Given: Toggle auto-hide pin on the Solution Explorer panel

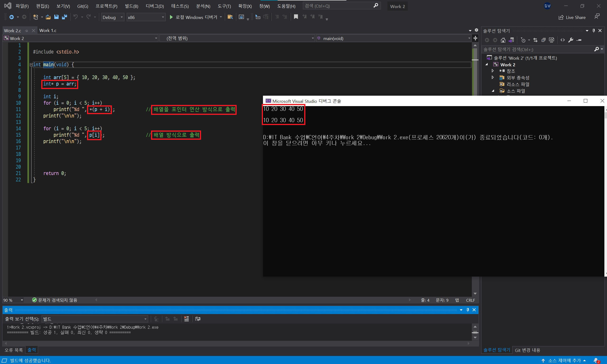Looking at the screenshot, I should pyautogui.click(x=594, y=31).
